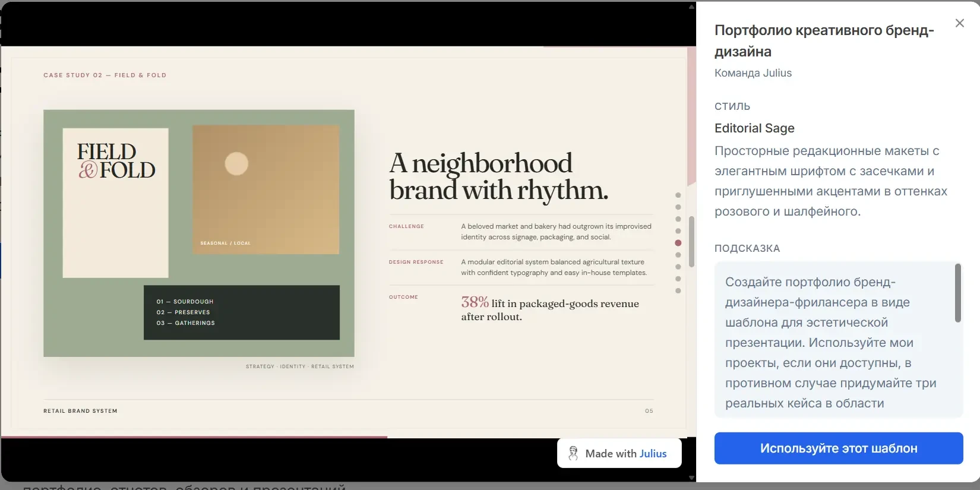Click the preview scrollbar down arrow
980x490 pixels.
[691, 477]
